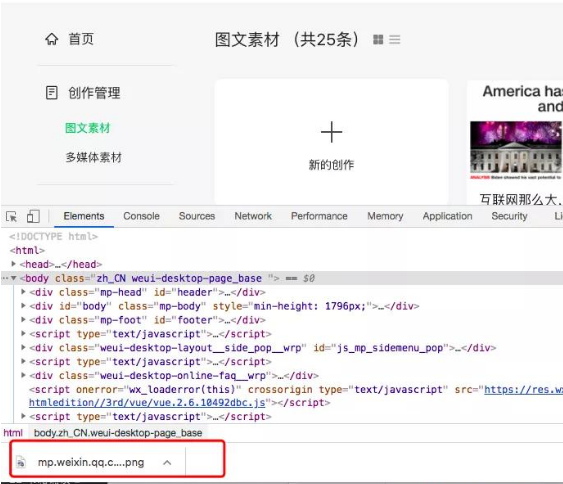Switch to the Memory tab
This screenshot has width=563, height=484.
click(x=385, y=216)
